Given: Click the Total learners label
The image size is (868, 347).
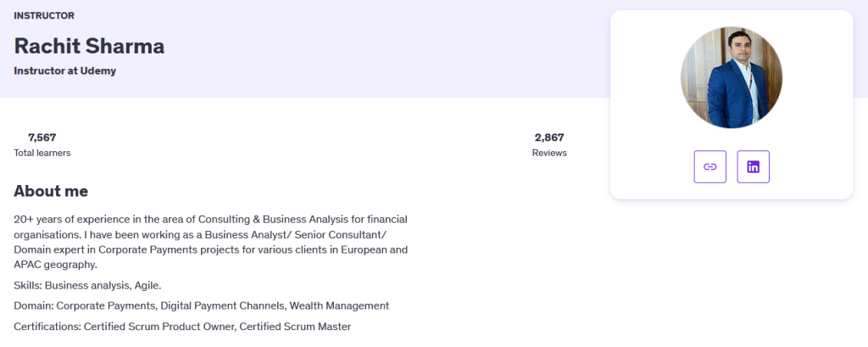Looking at the screenshot, I should pos(42,153).
